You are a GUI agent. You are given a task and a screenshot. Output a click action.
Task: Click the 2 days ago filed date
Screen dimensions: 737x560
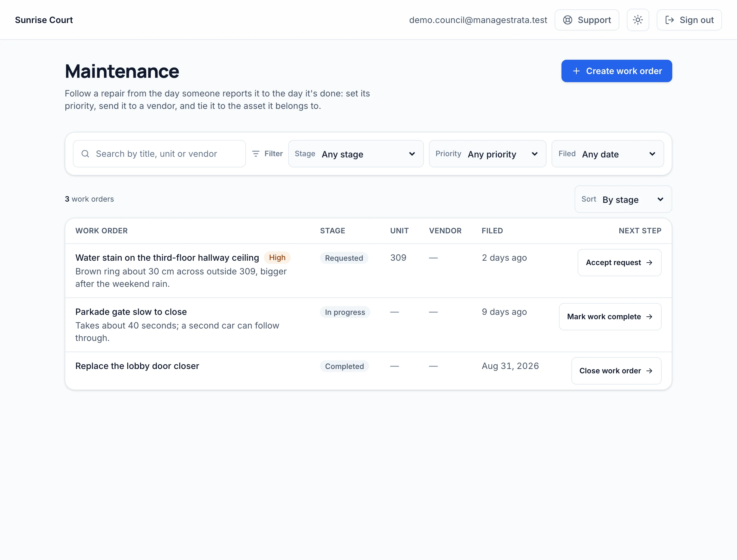pyautogui.click(x=504, y=258)
